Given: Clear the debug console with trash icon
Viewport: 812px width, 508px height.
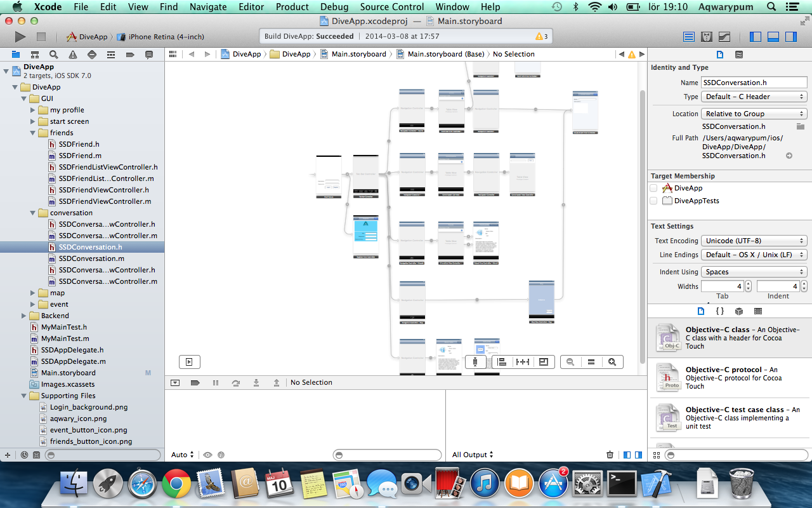Looking at the screenshot, I should click(x=610, y=455).
